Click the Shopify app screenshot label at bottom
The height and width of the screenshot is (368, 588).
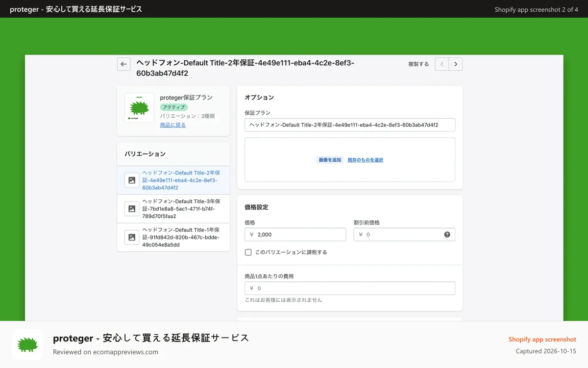[542, 339]
